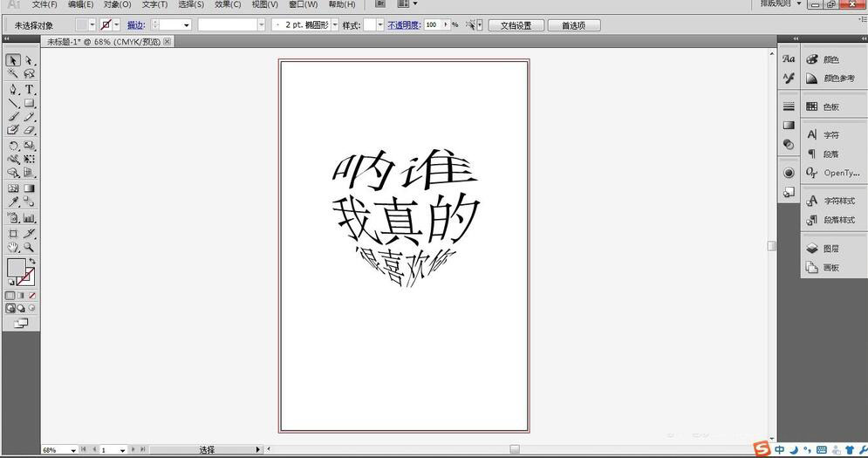Select the Eyedropper tool
Image resolution: width=868 pixels, height=458 pixels.
pyautogui.click(x=13, y=202)
